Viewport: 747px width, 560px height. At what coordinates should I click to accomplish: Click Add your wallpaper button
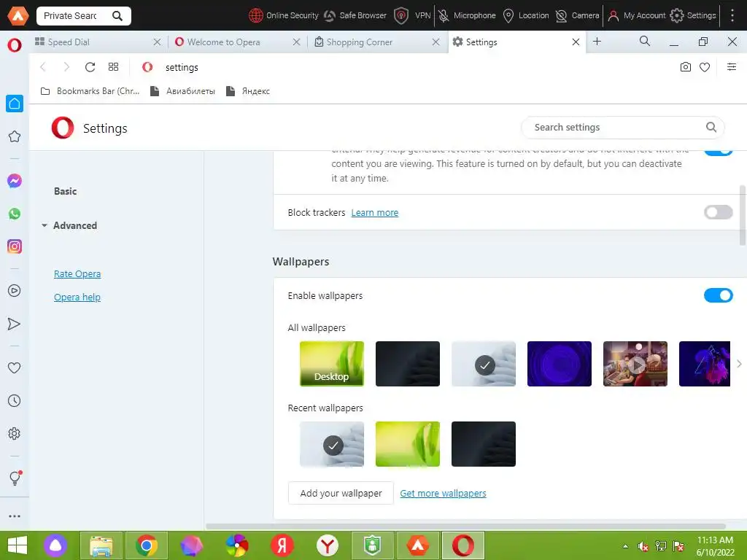341,494
